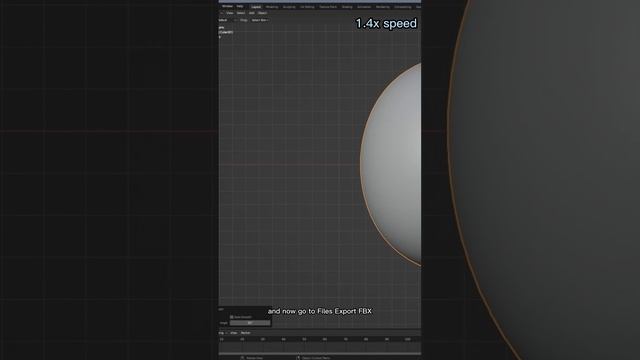Switch to the Rendering workspace tab
The image size is (640, 360).
pyautogui.click(x=382, y=7)
